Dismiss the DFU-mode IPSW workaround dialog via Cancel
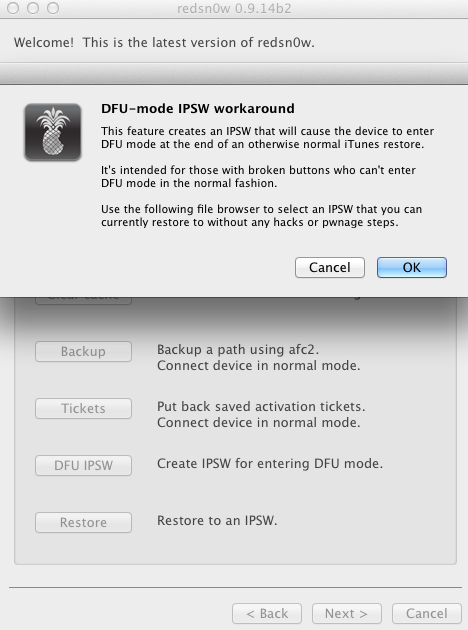The image size is (468, 630). [x=329, y=268]
